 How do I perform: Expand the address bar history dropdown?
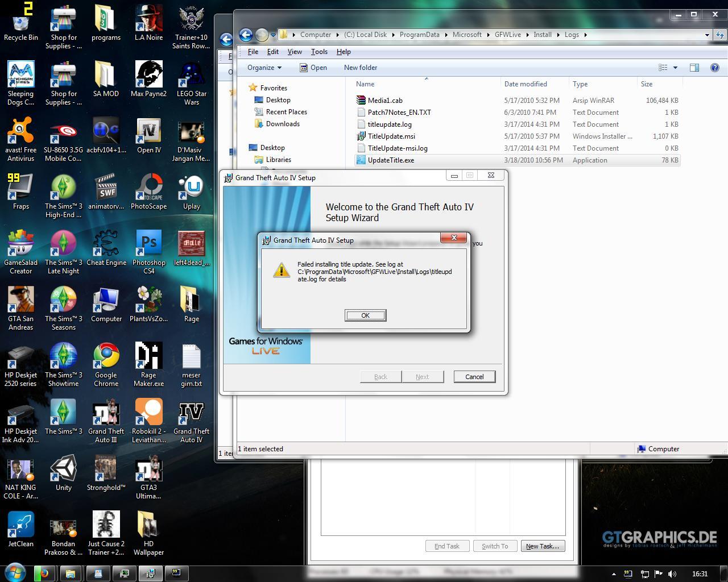click(707, 35)
